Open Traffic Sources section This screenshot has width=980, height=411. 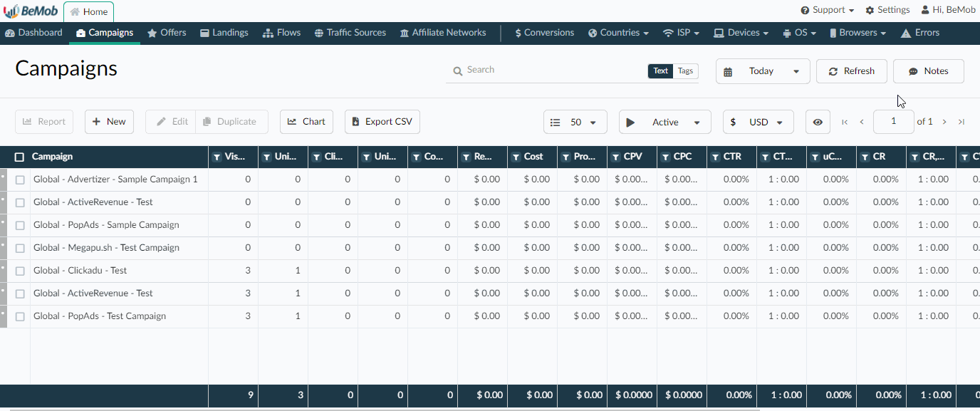tap(350, 33)
